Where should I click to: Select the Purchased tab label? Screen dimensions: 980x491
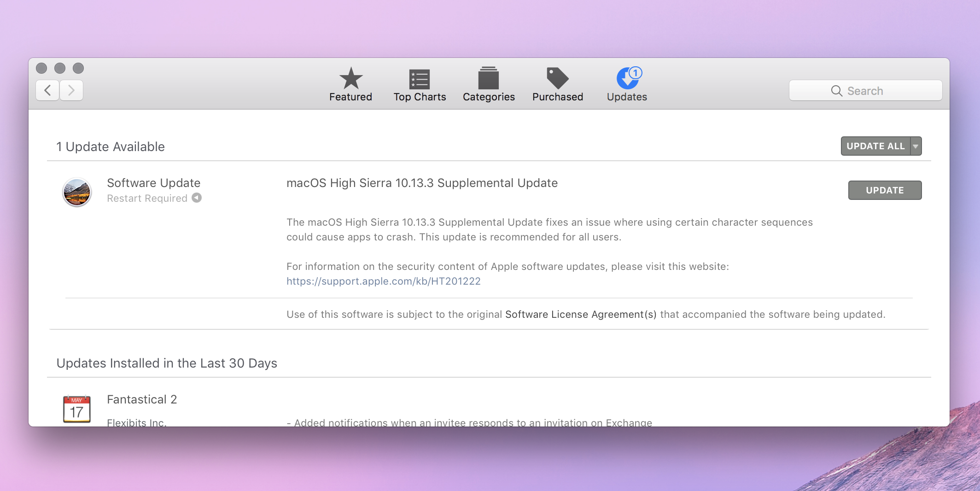[x=558, y=97]
